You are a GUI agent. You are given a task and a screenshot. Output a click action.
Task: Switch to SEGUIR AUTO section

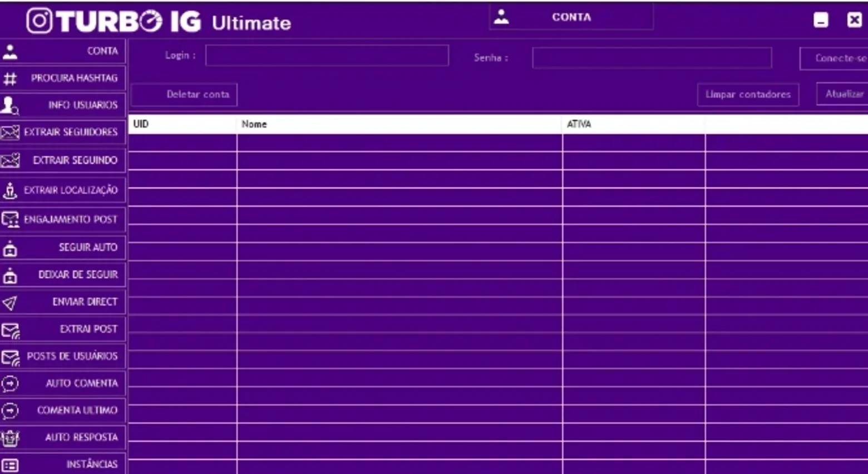[63, 247]
